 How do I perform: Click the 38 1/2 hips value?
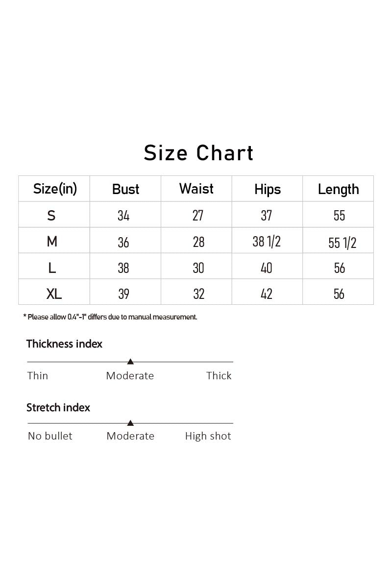[267, 241]
